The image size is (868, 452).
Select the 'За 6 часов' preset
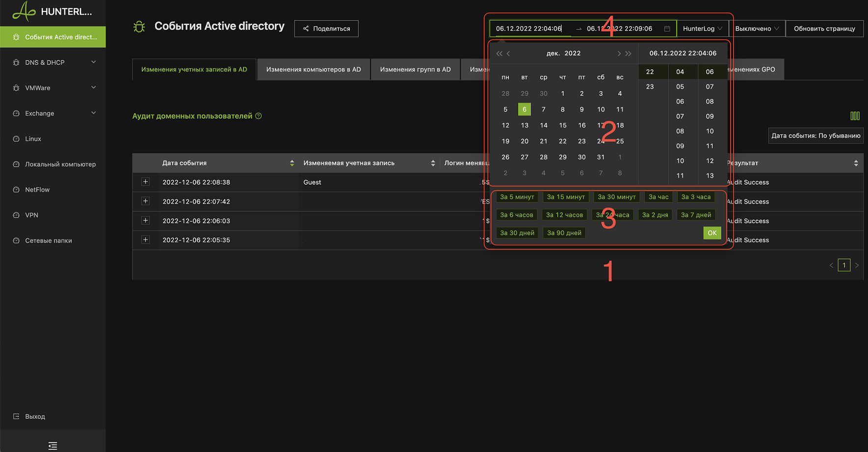click(x=517, y=215)
